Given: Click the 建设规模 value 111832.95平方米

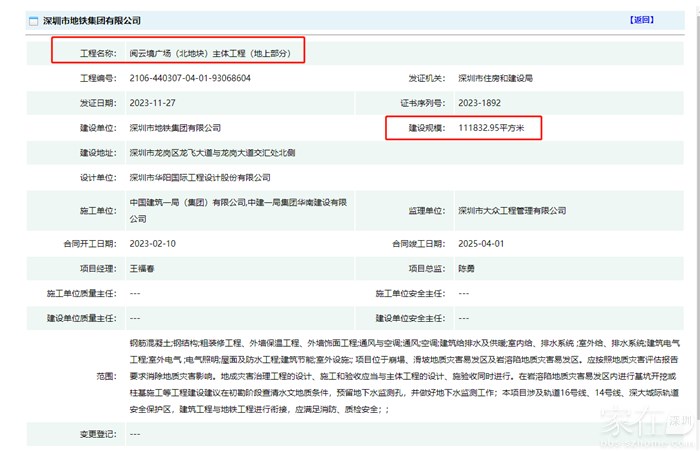Looking at the screenshot, I should click(x=498, y=128).
